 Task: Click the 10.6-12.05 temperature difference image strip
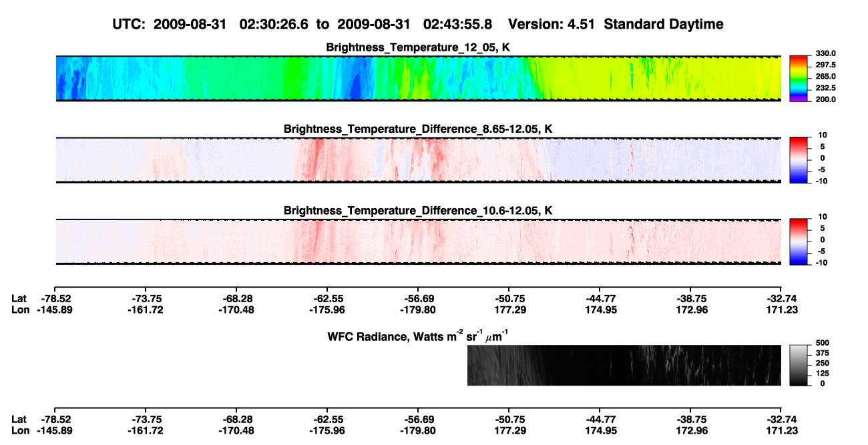click(417, 241)
